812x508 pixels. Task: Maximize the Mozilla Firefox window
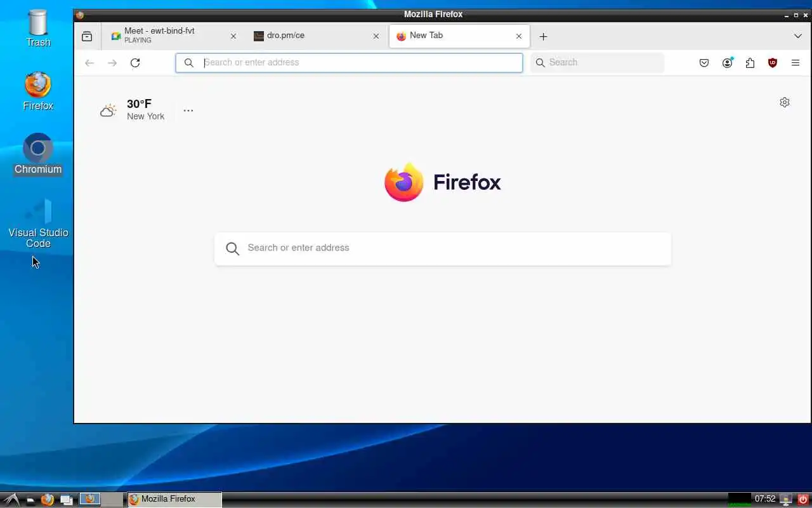[x=796, y=15]
